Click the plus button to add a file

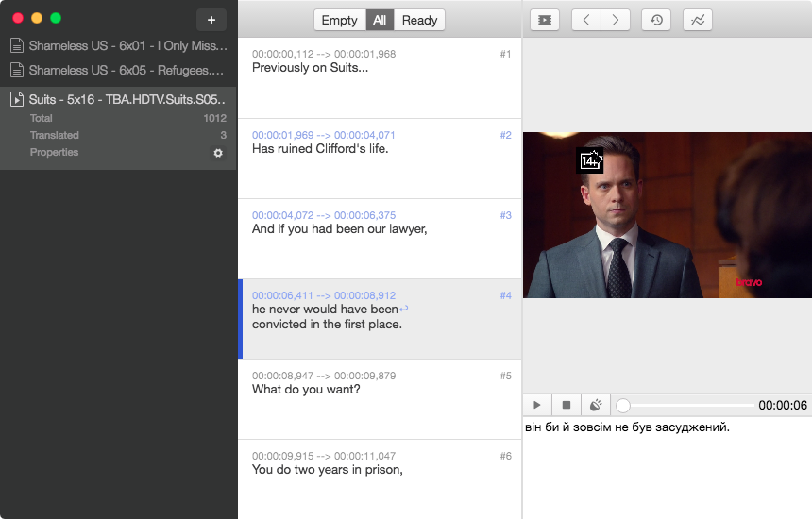pyautogui.click(x=211, y=20)
